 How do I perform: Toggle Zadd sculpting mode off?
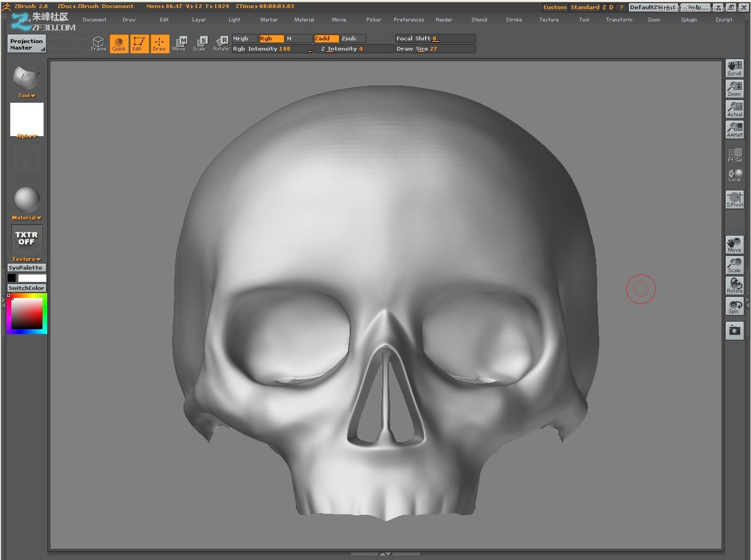coord(325,38)
